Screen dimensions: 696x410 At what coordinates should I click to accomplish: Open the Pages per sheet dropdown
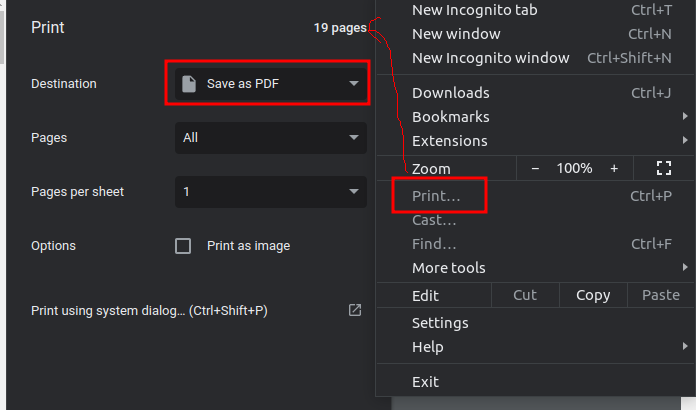[271, 192]
